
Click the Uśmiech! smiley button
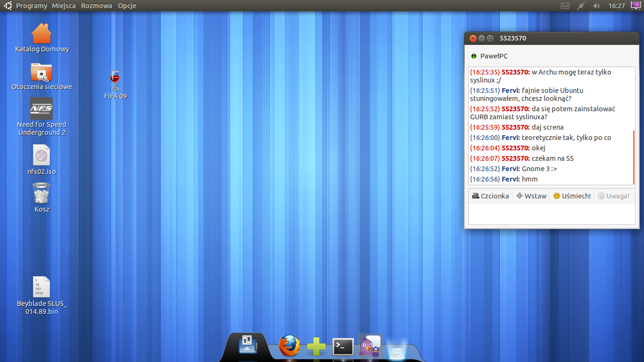click(571, 196)
